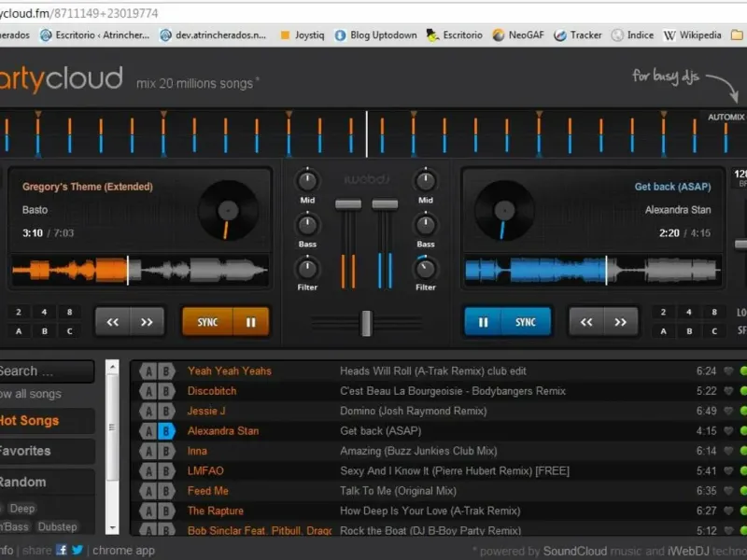
Task: Trigger left deck cue point B
Action: [44, 331]
